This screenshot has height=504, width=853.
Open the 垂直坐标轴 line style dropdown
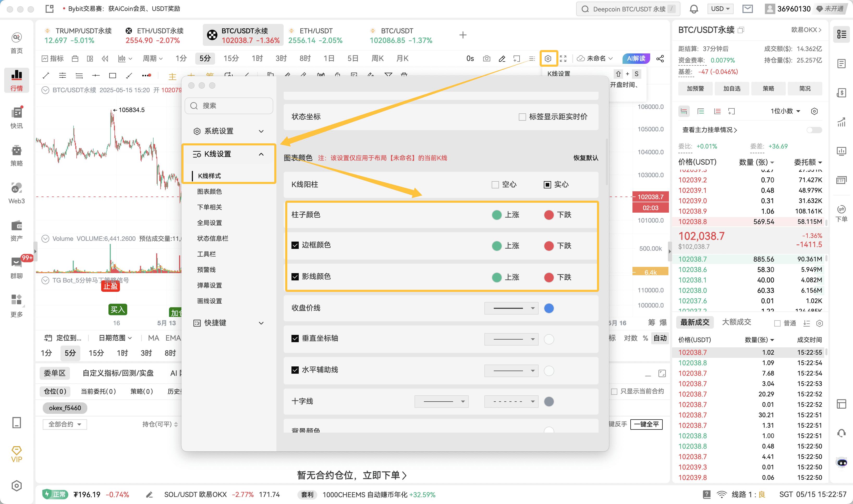tap(511, 339)
